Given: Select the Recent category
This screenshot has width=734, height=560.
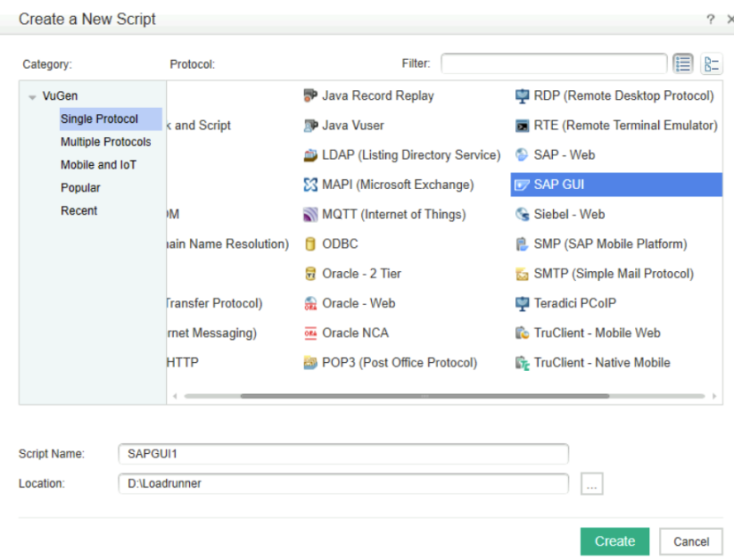Looking at the screenshot, I should (79, 211).
